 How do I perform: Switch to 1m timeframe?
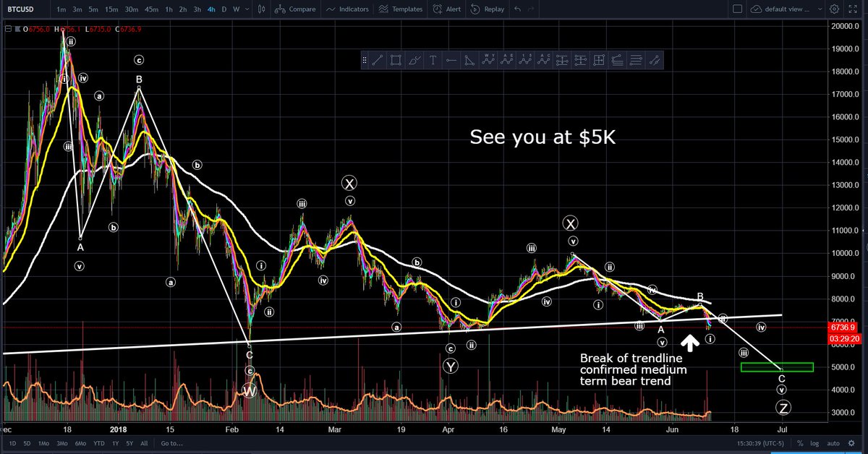(61, 9)
